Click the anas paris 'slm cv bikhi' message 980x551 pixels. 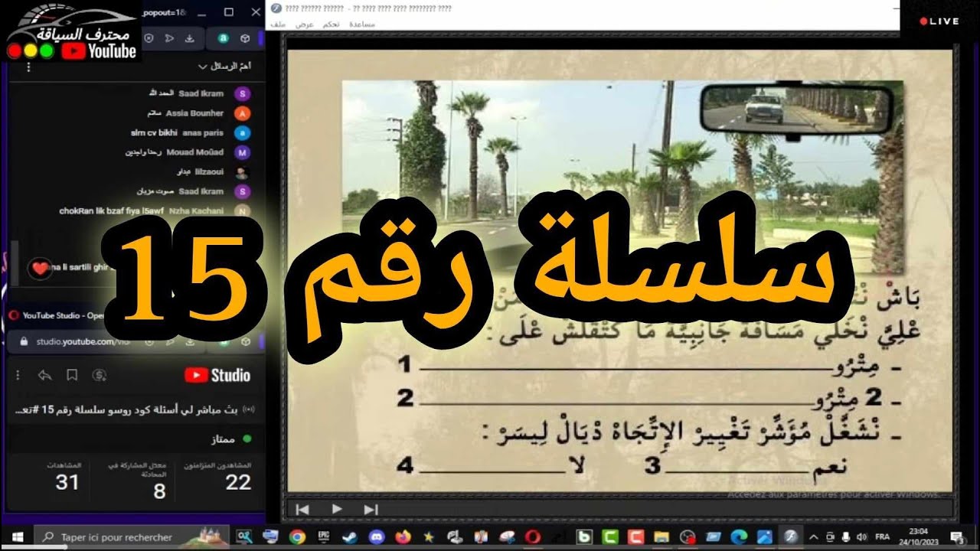[191, 132]
